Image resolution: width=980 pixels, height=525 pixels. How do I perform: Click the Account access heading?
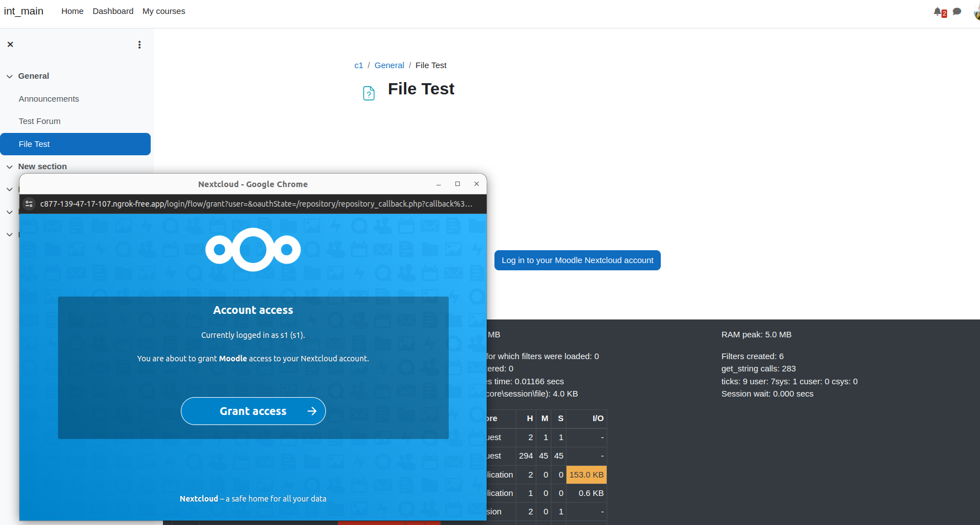(253, 310)
